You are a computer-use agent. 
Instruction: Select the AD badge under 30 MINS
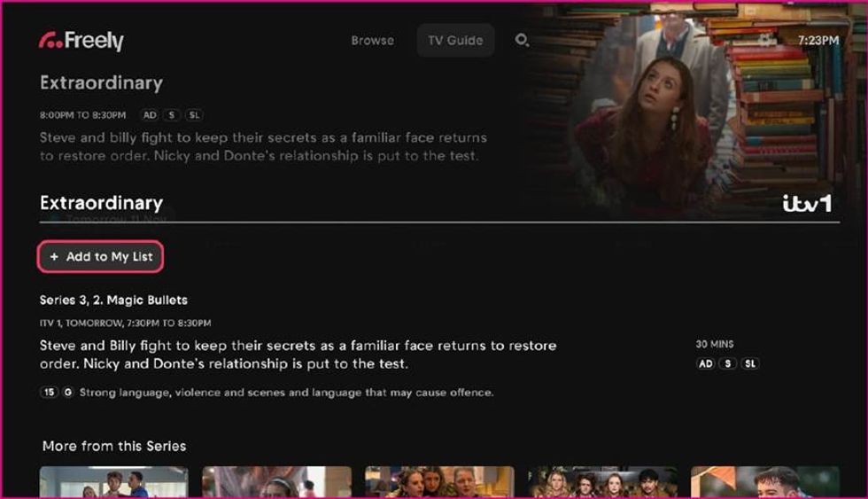click(705, 364)
